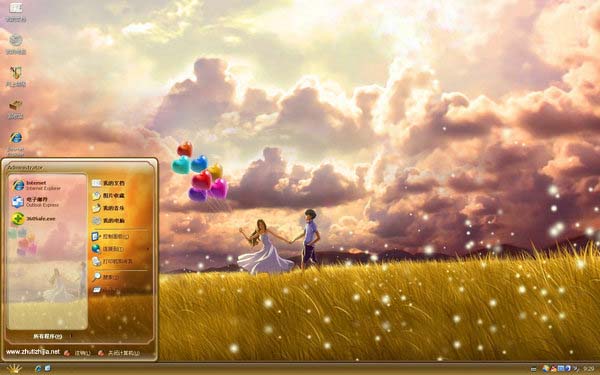Click Turn Off Computer (关闭计算机) button
600x375 pixels.
(x=119, y=353)
